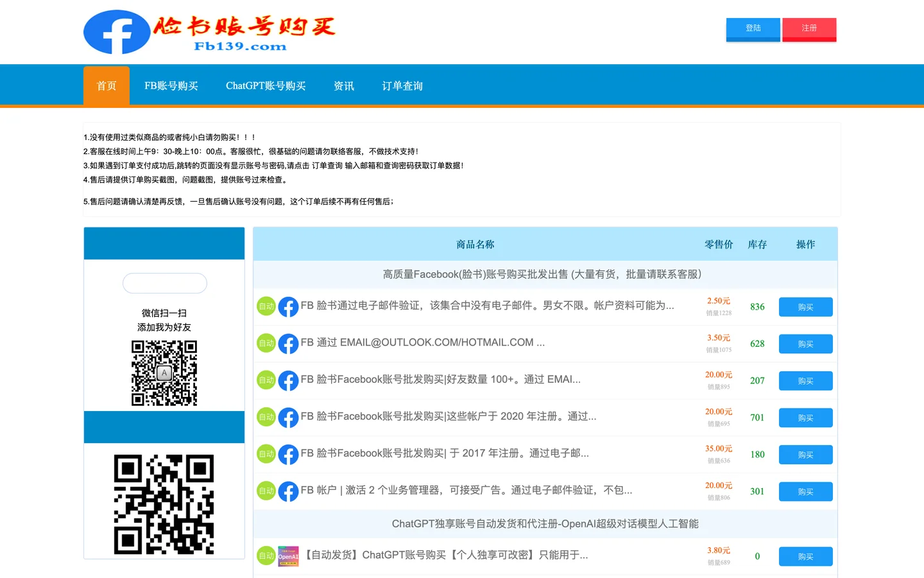Open product registered in 2020

coord(449,416)
